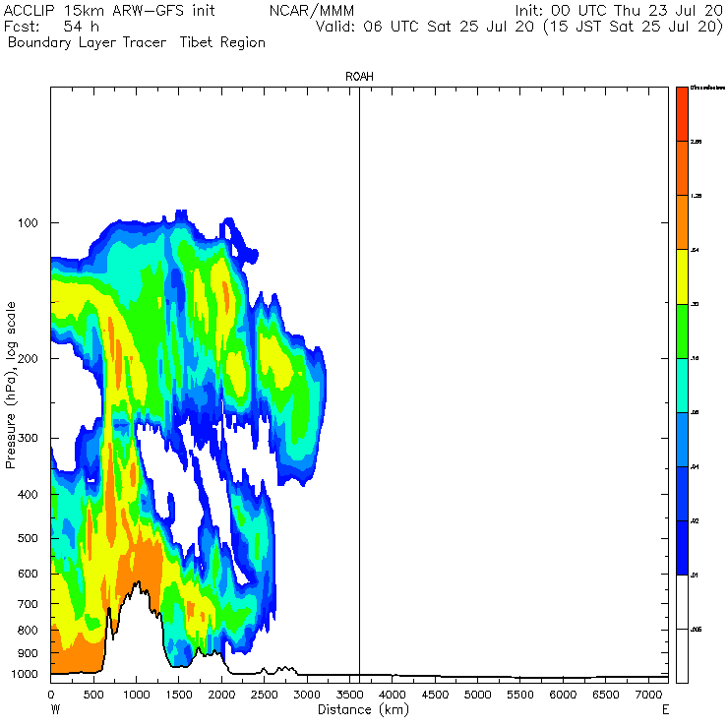
Task: Click the dark blue colorbar segment above .01
Action: [682, 548]
